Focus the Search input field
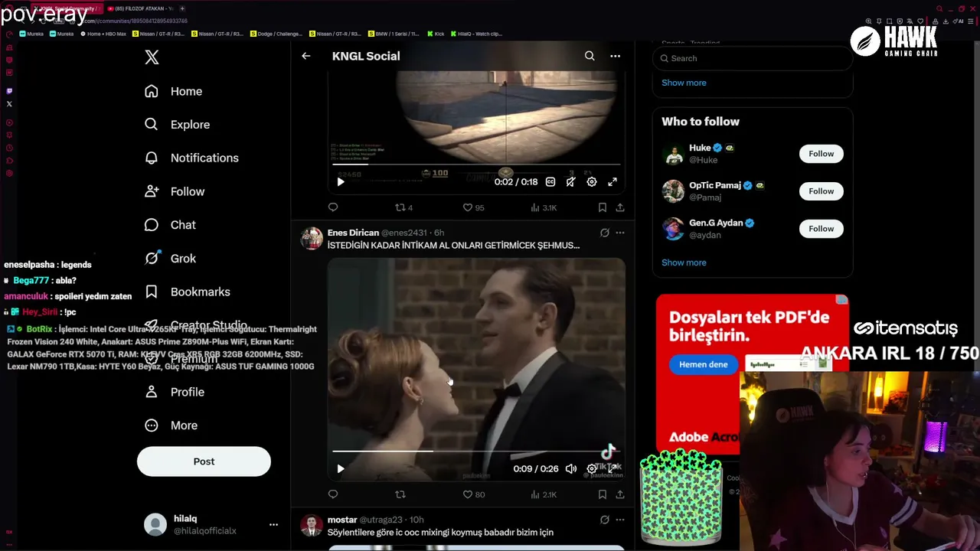Viewport: 980px width, 551px height. [x=752, y=58]
